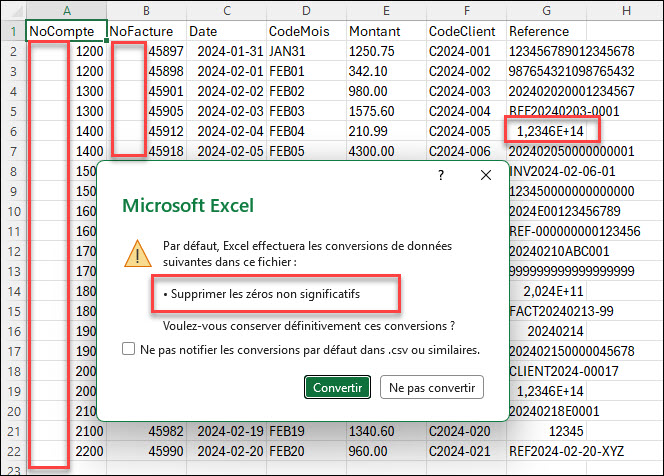Select reference CLIENT2024-00017

click(564, 371)
